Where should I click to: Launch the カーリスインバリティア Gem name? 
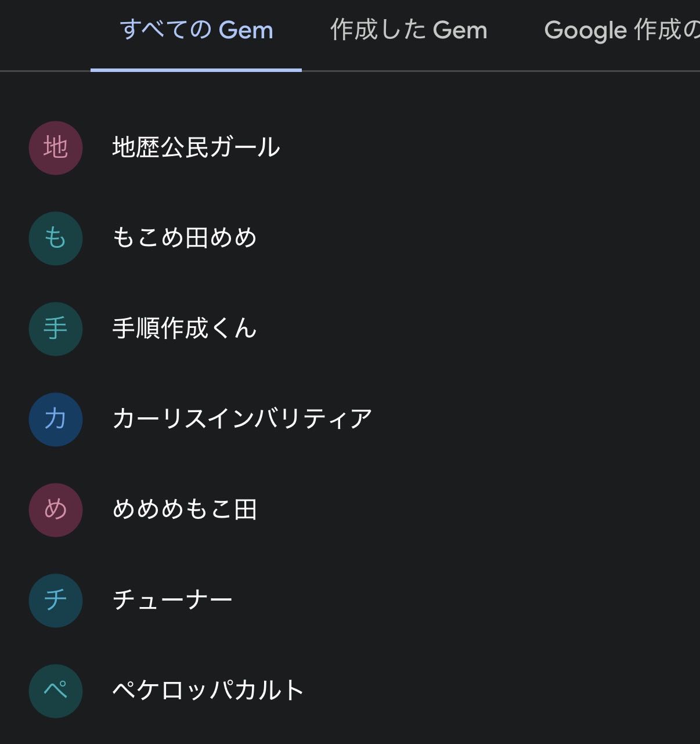coord(242,419)
